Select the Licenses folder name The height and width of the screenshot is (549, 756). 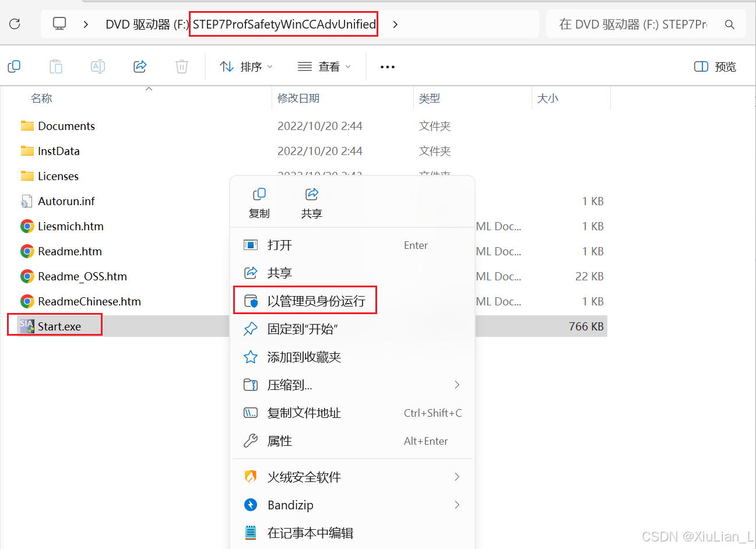coord(58,176)
